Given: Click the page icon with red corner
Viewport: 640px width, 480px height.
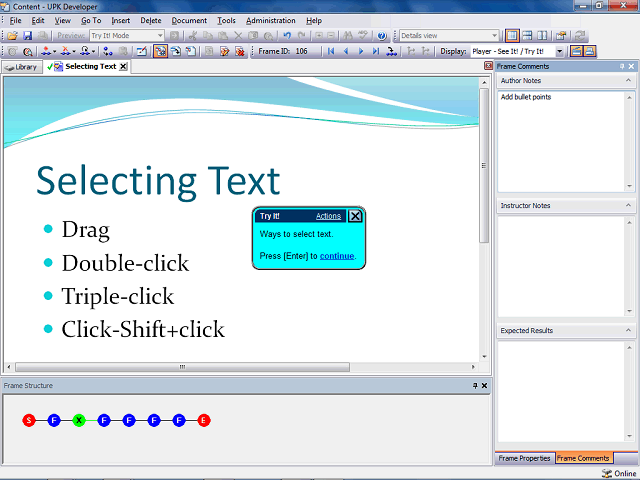Looking at the screenshot, I should coord(191,51).
